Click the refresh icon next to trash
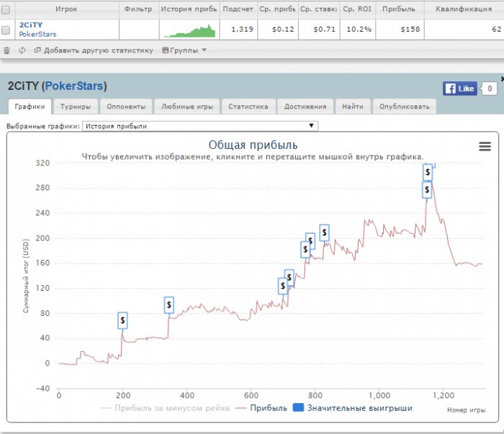 22,50
